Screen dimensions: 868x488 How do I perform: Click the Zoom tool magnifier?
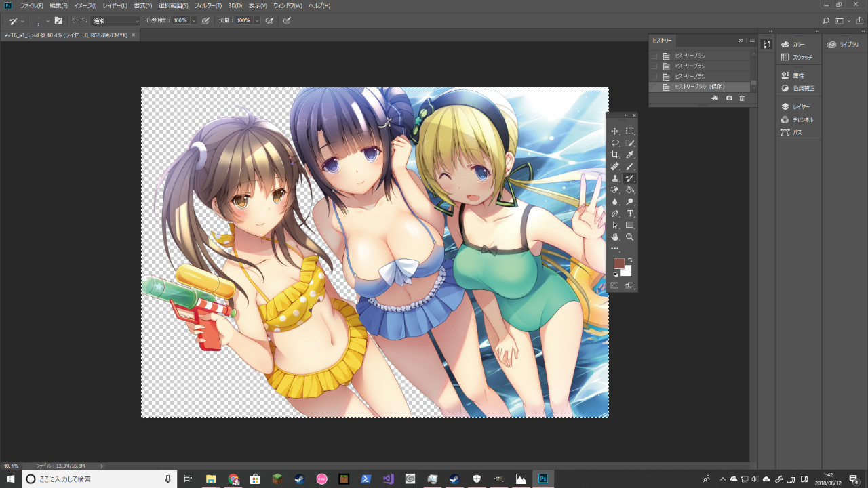(x=630, y=237)
